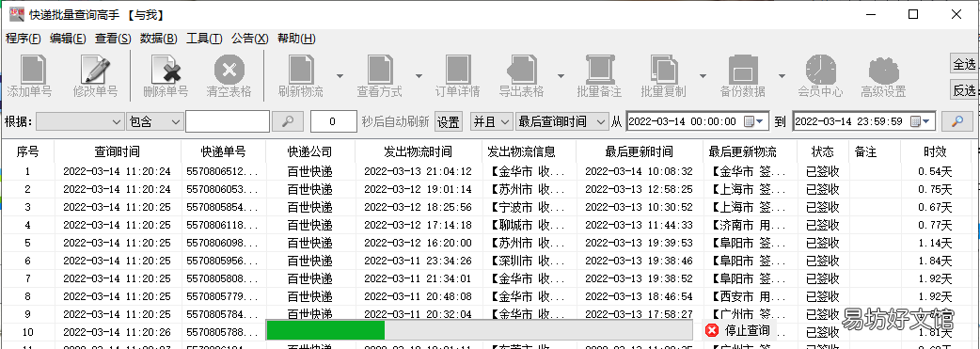Open the 数据(B) menu
Screen dimensions: 980x349
point(159,39)
